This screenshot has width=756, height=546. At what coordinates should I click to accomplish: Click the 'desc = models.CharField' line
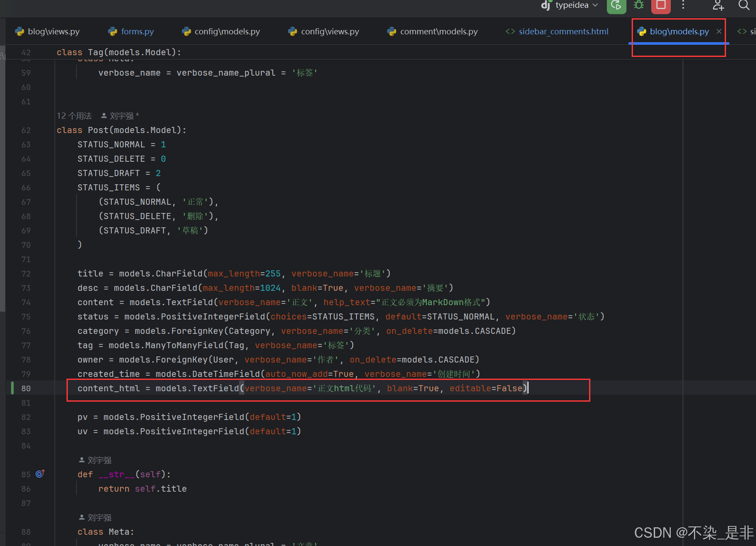[x=265, y=288]
